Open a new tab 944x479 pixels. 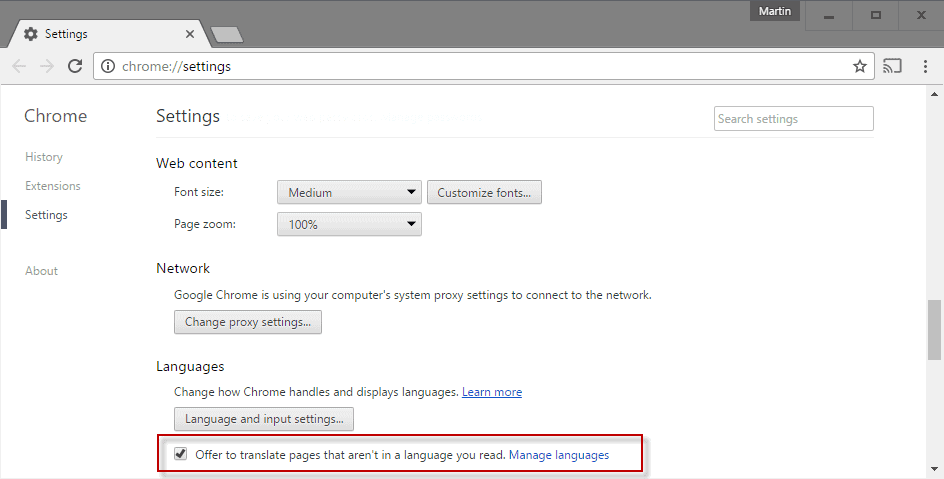click(x=228, y=35)
